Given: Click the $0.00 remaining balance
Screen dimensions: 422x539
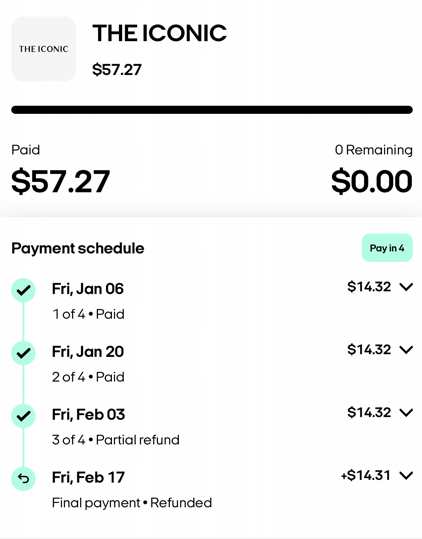Looking at the screenshot, I should pyautogui.click(x=371, y=181).
